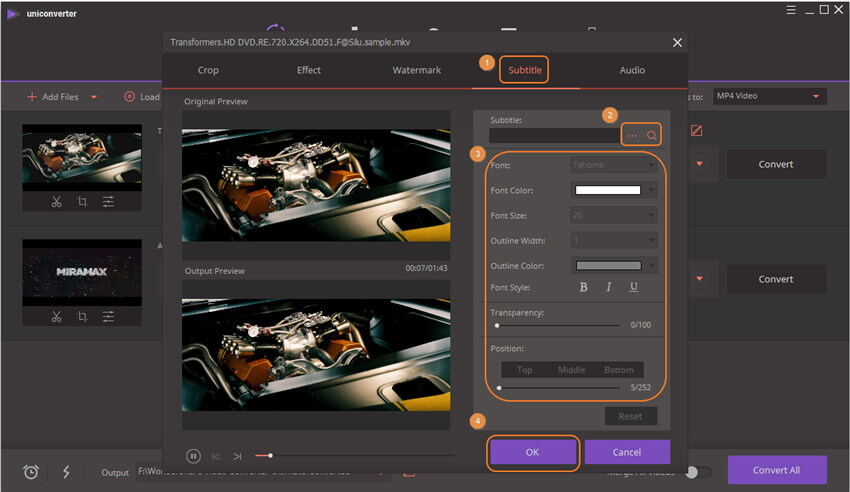Crop the engine video with crop icon
This screenshot has width=850, height=492.
[82, 202]
